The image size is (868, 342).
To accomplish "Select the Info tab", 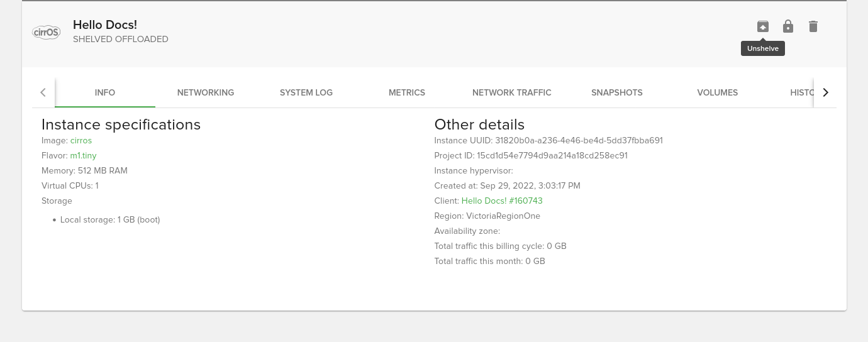I will click(x=105, y=92).
